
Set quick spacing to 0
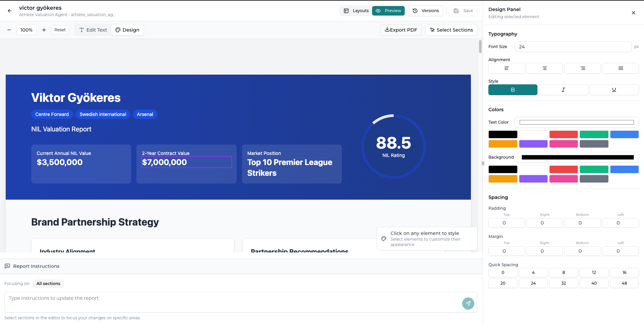point(503,273)
